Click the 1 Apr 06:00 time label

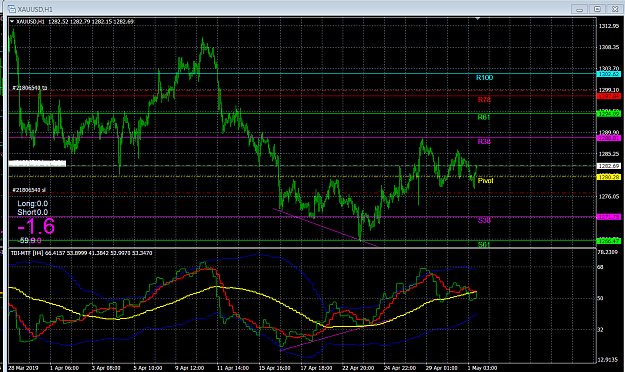coord(64,368)
